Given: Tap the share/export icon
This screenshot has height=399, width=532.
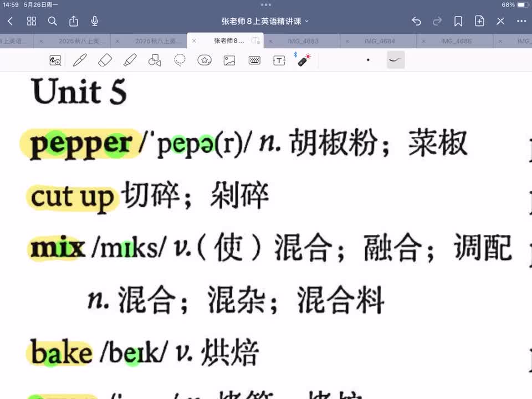Looking at the screenshot, I should (74, 22).
